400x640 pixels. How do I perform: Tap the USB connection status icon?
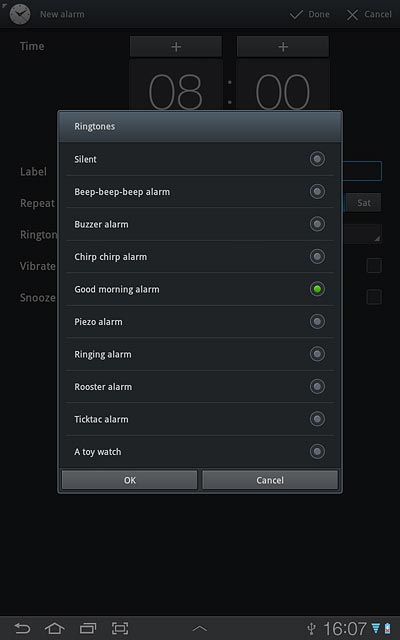[x=312, y=629]
